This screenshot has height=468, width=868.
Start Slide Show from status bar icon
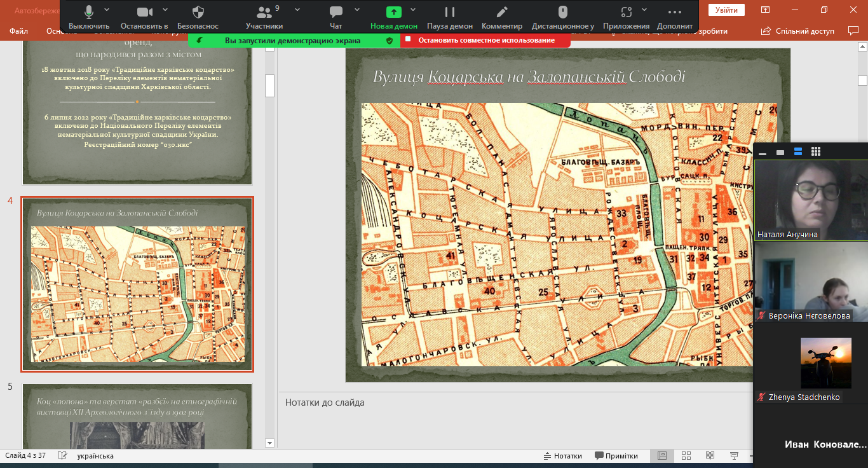735,456
